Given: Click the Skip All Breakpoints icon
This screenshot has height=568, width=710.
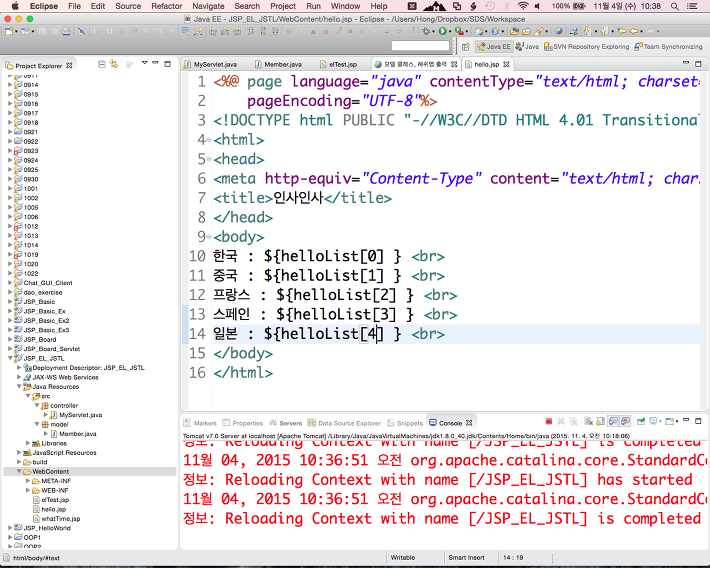Looking at the screenshot, I should coord(82,31).
